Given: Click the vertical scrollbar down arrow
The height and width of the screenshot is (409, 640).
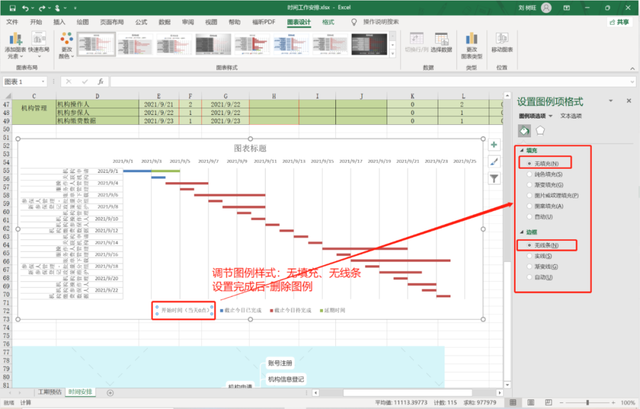Looking at the screenshot, I should coord(507,385).
